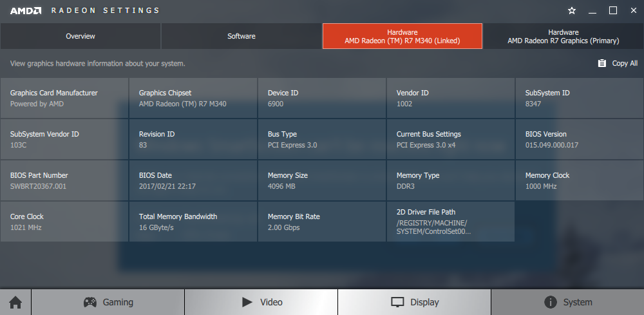Click Memory Clock value 1000 MHz
644x315 pixels.
pos(541,186)
